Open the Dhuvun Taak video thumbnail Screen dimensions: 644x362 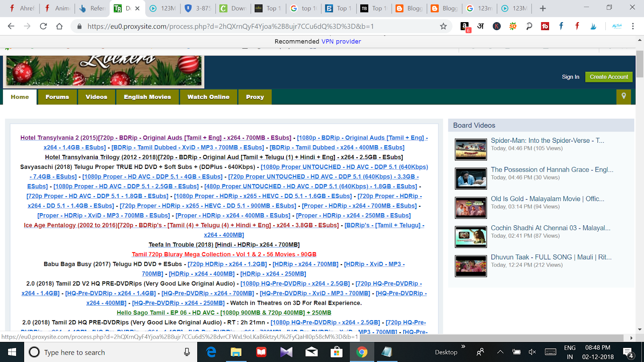pyautogui.click(x=471, y=266)
